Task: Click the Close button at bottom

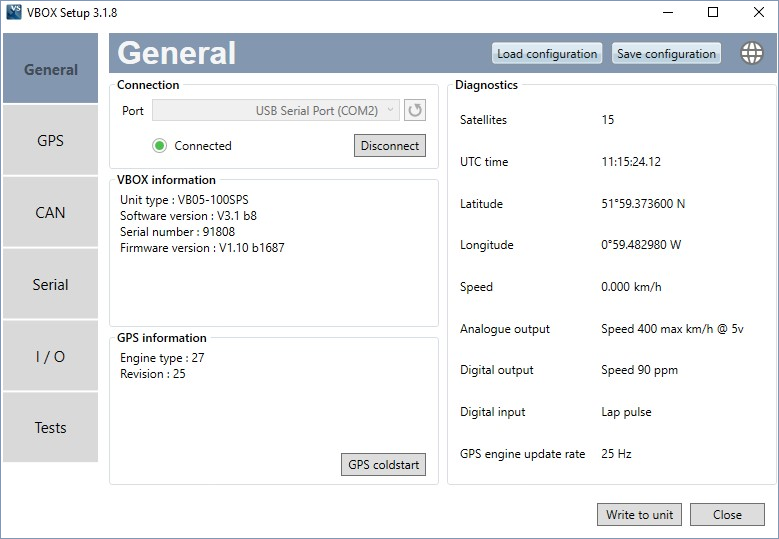Action: point(727,515)
